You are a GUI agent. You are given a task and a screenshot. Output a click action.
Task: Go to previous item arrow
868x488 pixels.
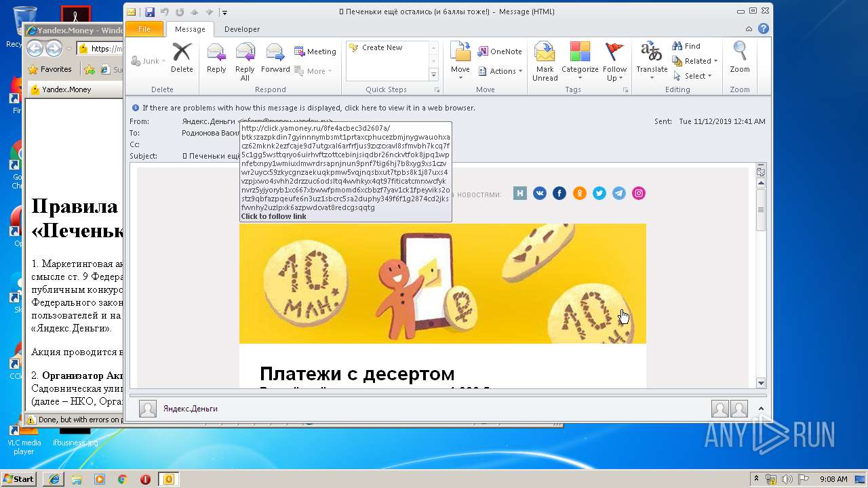195,12
